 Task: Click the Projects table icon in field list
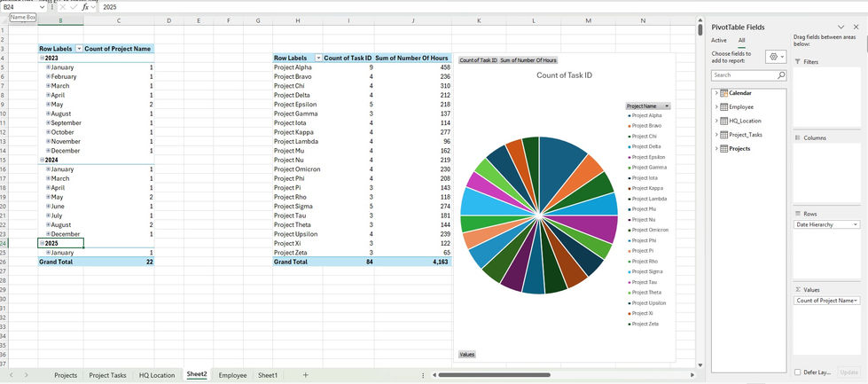pyautogui.click(x=724, y=149)
